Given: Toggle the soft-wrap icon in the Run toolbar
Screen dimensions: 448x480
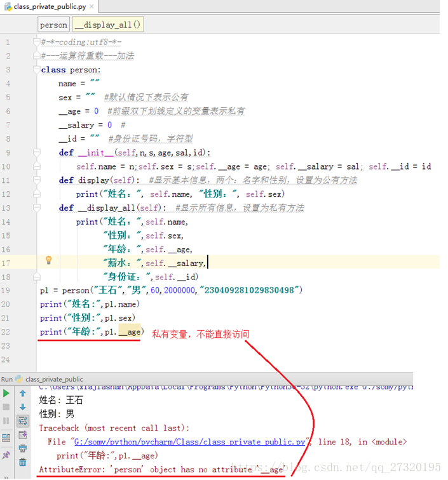Looking at the screenshot, I should coord(23,421).
